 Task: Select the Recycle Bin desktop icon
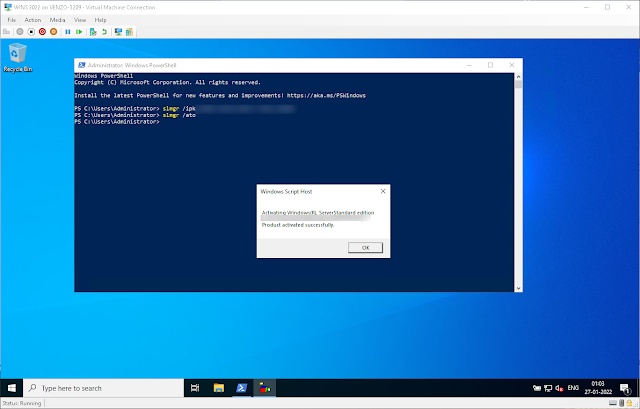pyautogui.click(x=18, y=58)
